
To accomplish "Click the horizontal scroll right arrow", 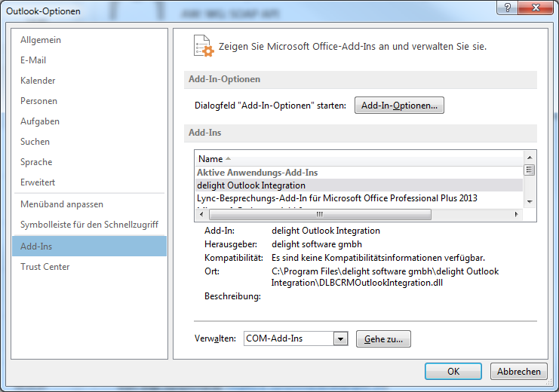I will click(x=517, y=214).
